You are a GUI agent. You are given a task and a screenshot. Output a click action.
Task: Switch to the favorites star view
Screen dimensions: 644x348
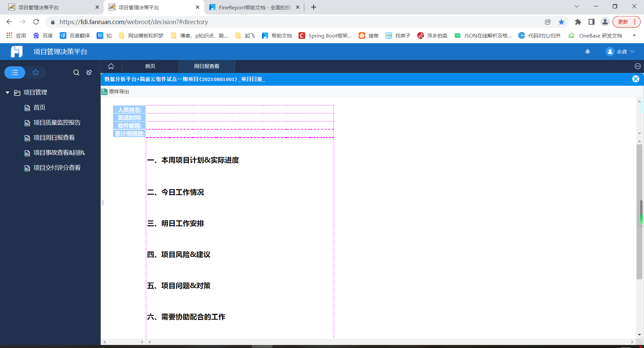[x=36, y=72]
